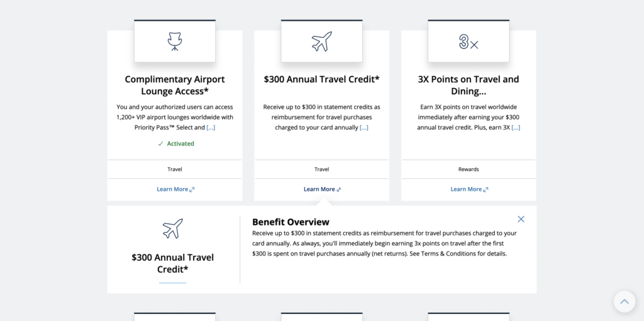Image resolution: width=644 pixels, height=321 pixels.
Task: Expand the ellipsis in 3X Points description
Action: click(516, 127)
